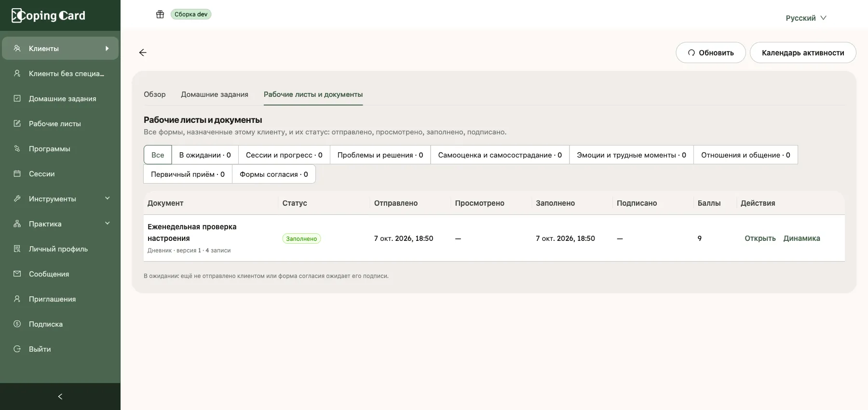Screen dimensions: 868x410
Task: Click the gift icon in the top bar
Action: click(160, 14)
